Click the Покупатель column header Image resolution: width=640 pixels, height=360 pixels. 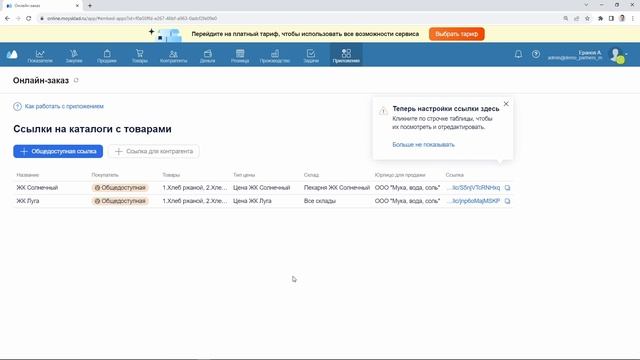click(x=105, y=175)
